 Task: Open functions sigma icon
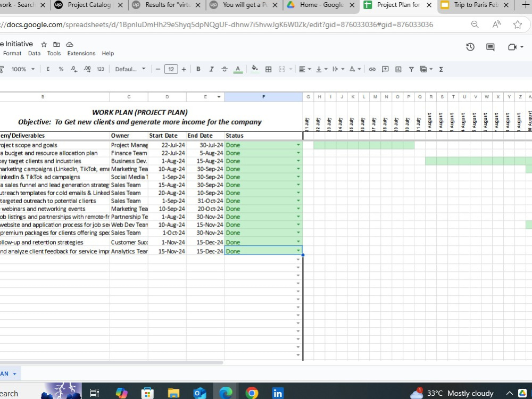(x=441, y=69)
